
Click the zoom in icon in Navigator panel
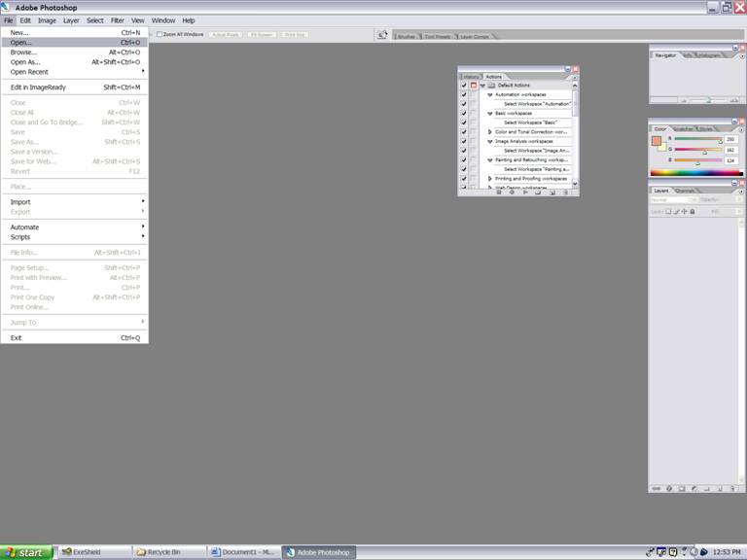[733, 100]
